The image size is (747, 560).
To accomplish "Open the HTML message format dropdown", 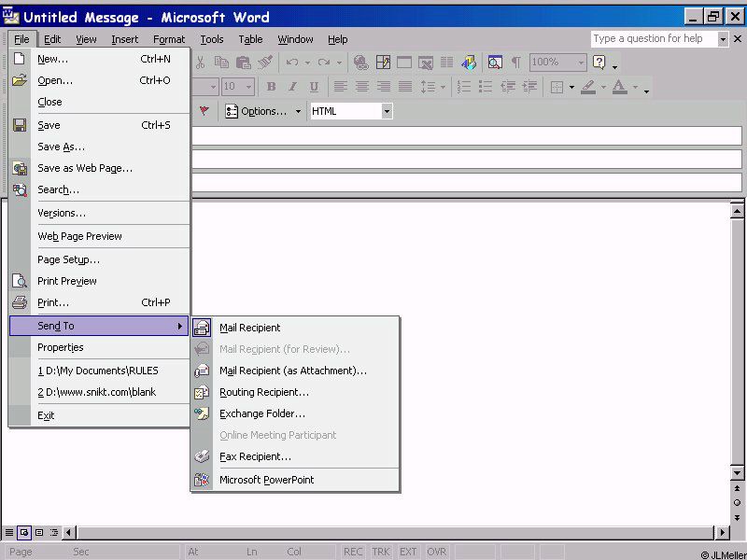I will click(x=387, y=111).
